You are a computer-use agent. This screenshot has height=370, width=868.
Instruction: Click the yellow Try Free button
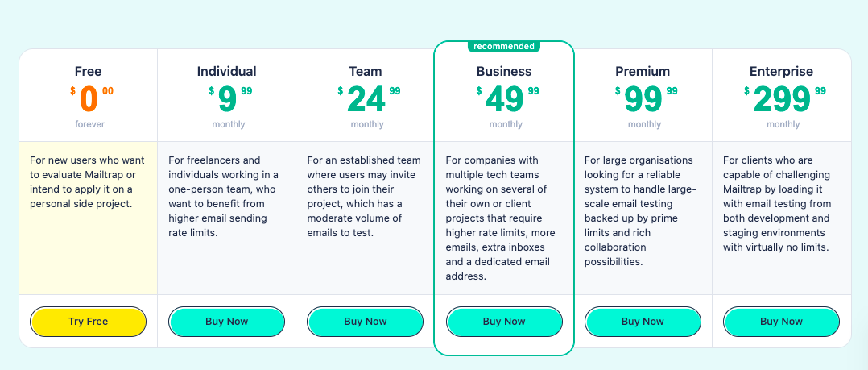pos(88,322)
